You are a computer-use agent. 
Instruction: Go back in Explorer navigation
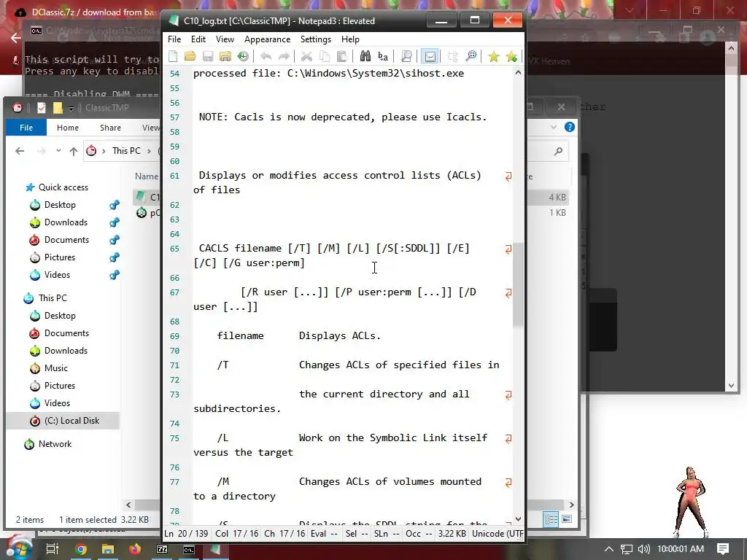(20, 151)
